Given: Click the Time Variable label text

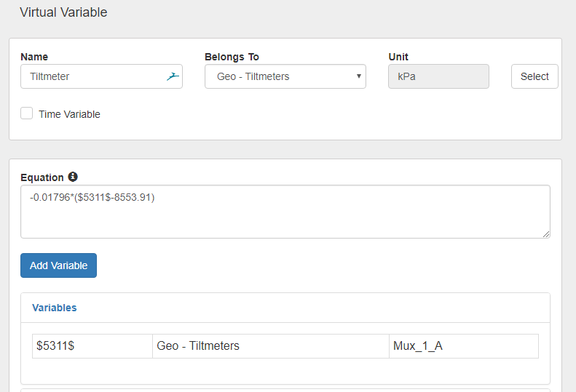Looking at the screenshot, I should [x=69, y=114].
